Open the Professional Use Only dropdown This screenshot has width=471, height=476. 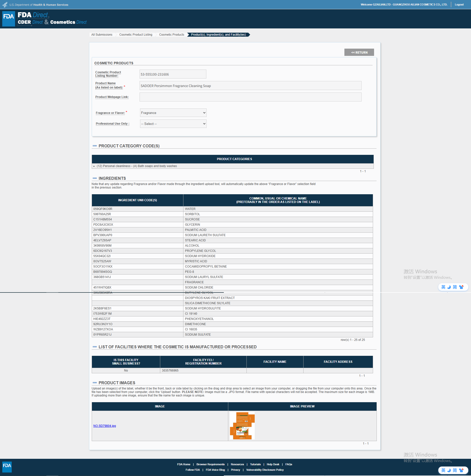[173, 124]
